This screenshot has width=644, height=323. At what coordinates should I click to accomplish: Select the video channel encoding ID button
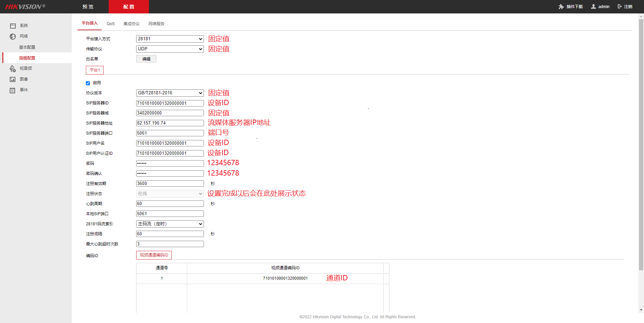pyautogui.click(x=154, y=255)
